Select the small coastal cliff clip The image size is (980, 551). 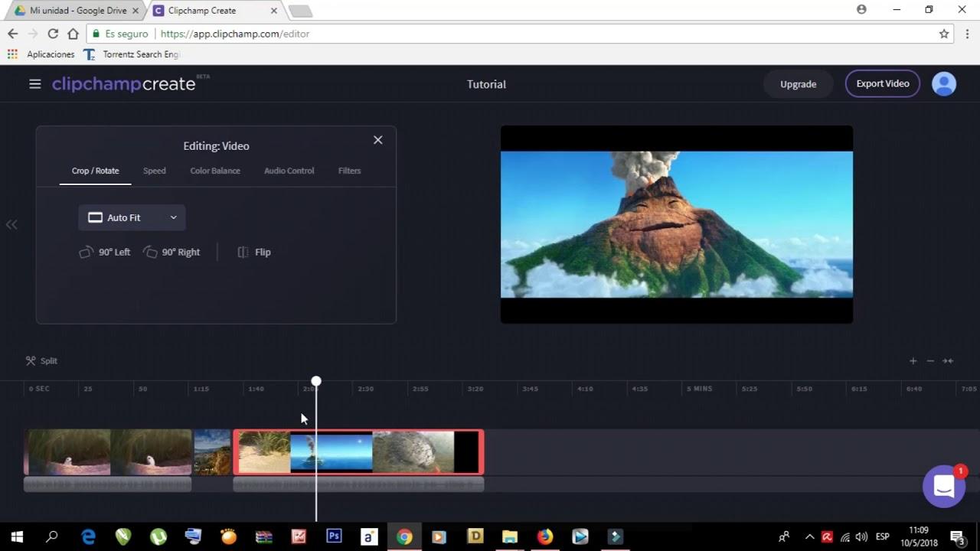pos(212,452)
